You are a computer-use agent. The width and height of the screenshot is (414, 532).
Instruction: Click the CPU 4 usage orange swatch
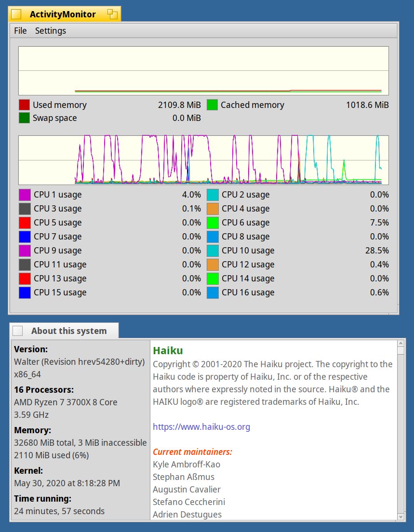click(213, 209)
